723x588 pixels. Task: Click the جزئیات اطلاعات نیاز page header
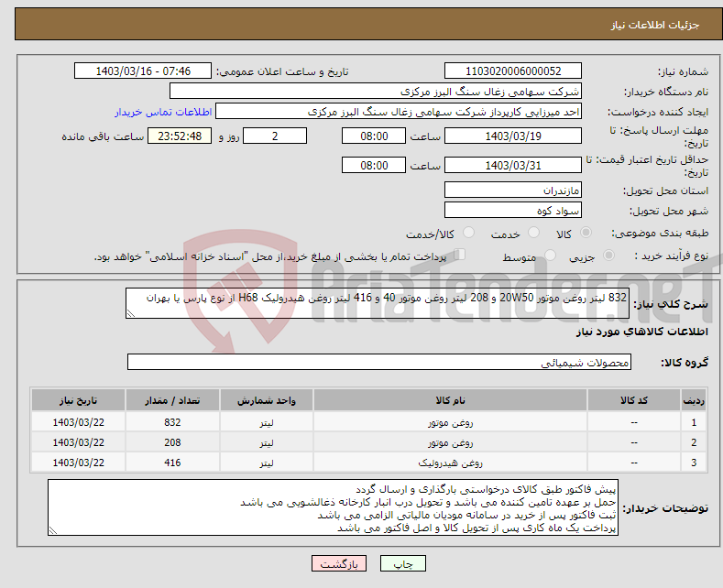tap(655, 25)
